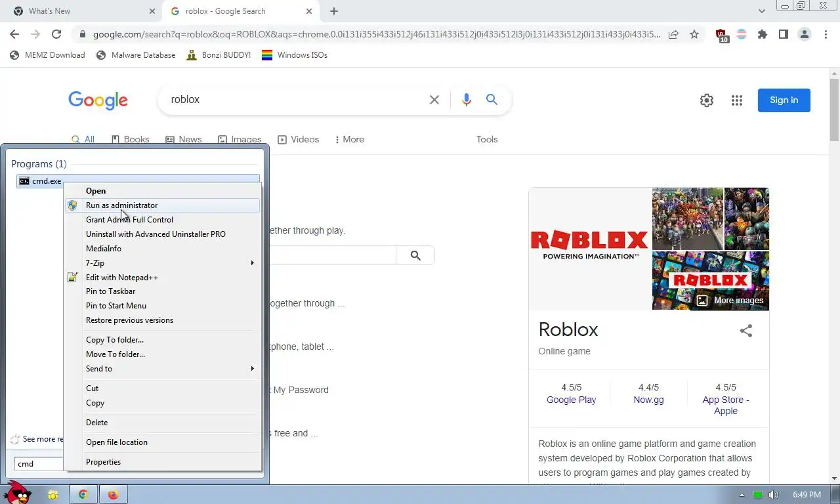Select Grant Admin Full Control
Screen dimensions: 840x504
tap(162, 220)
